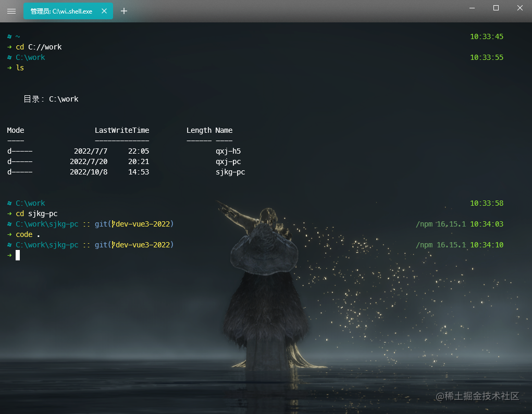Select the 'ls' command text
This screenshot has width=532, height=414.
(20, 68)
